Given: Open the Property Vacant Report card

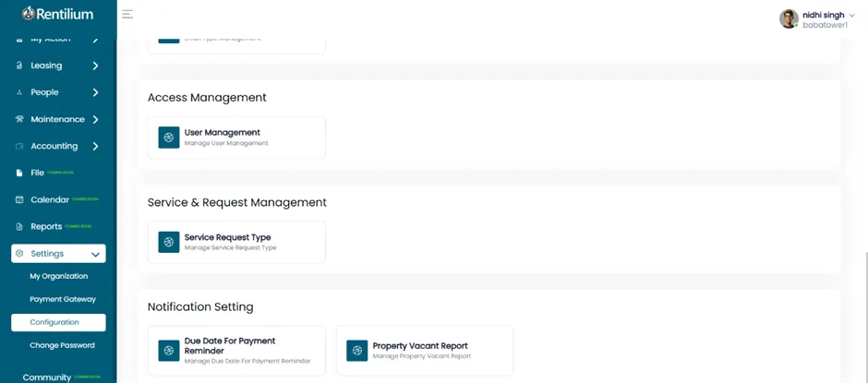Looking at the screenshot, I should [425, 351].
